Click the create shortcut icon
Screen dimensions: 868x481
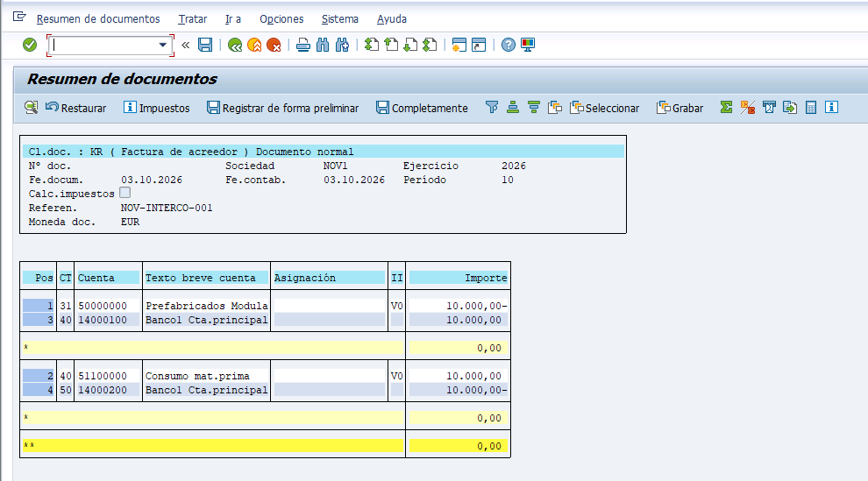point(479,45)
